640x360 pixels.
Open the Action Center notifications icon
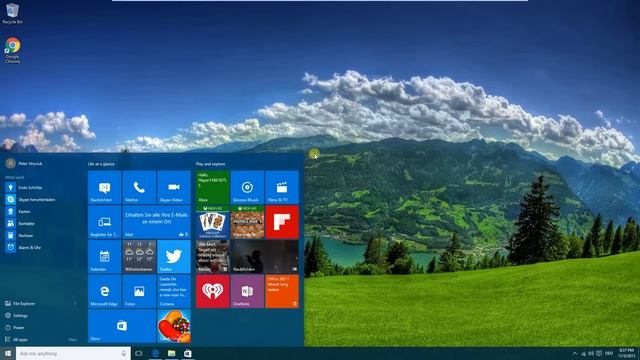point(599,353)
